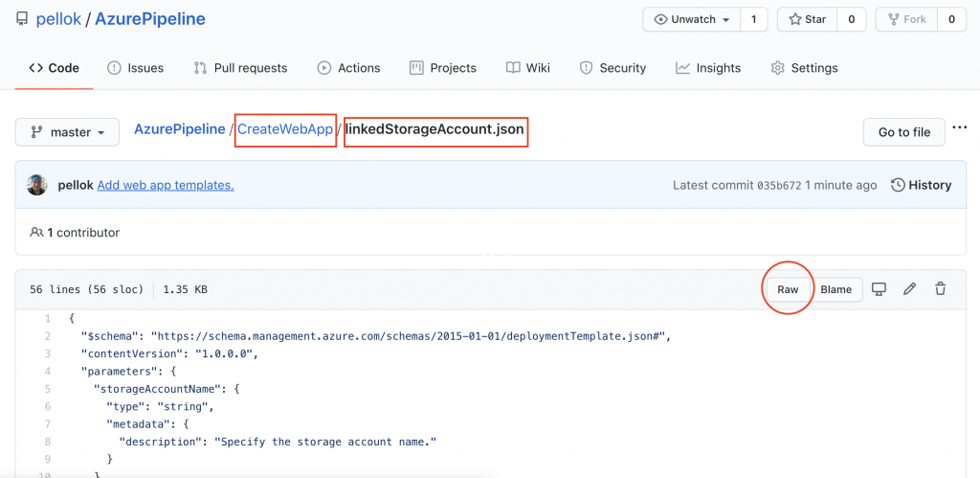Click the Blame button
Image resolution: width=980 pixels, height=478 pixels.
click(x=835, y=289)
